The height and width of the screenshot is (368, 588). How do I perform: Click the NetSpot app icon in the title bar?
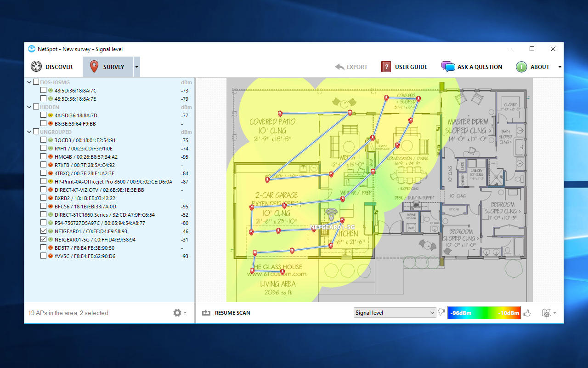[x=31, y=49]
